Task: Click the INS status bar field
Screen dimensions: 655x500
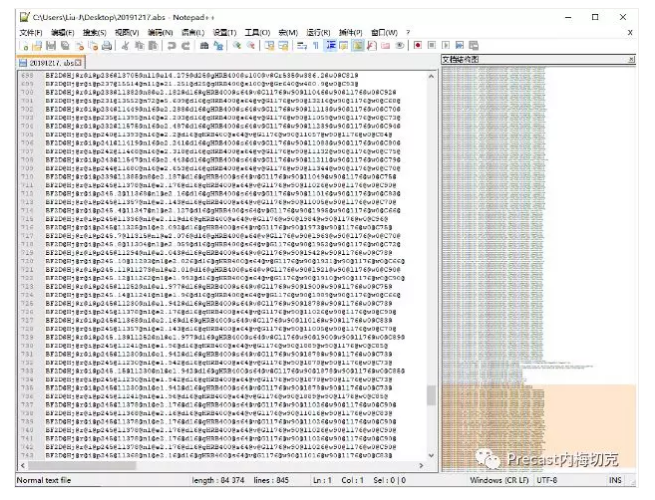Action: (615, 480)
